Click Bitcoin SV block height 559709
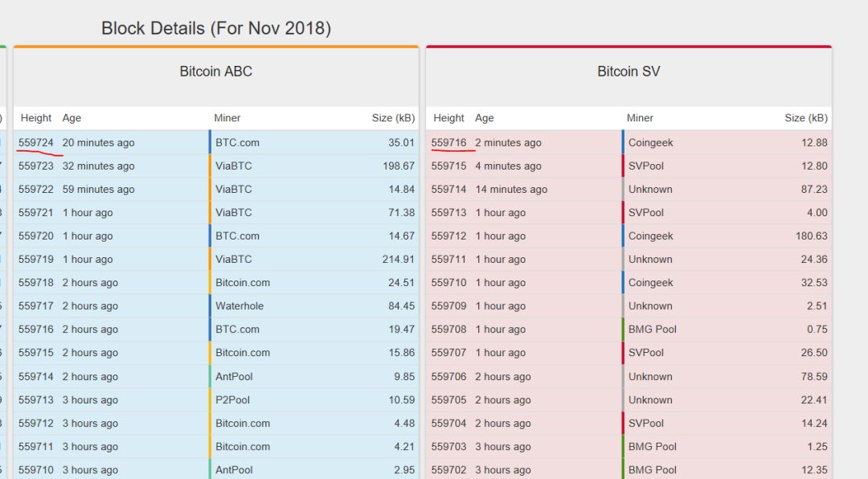Screen dimensions: 868x479 (x=449, y=305)
